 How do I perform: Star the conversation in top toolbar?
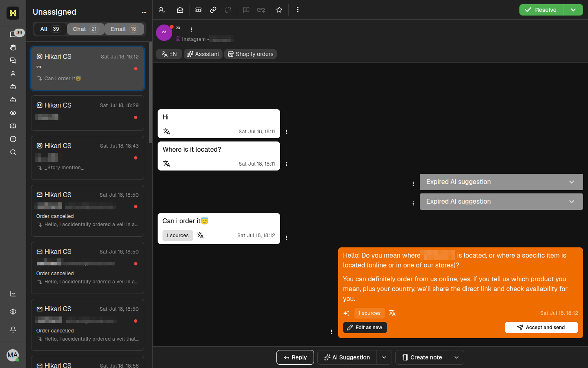click(279, 10)
